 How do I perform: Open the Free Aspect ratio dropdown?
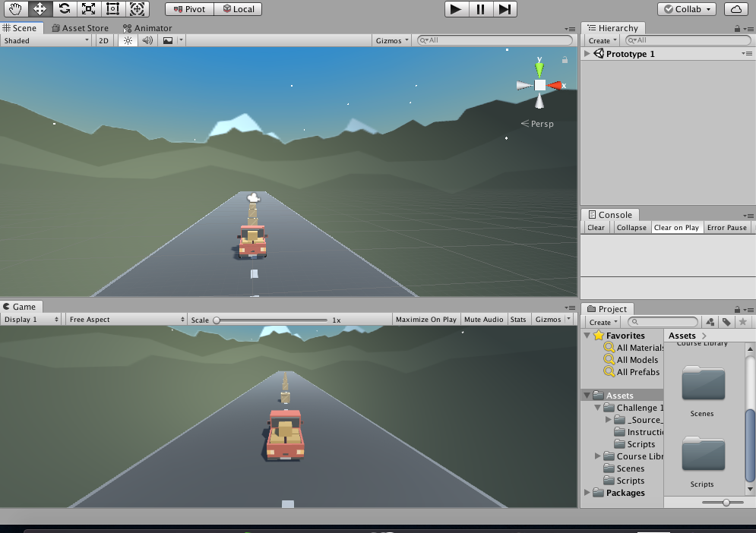point(125,319)
